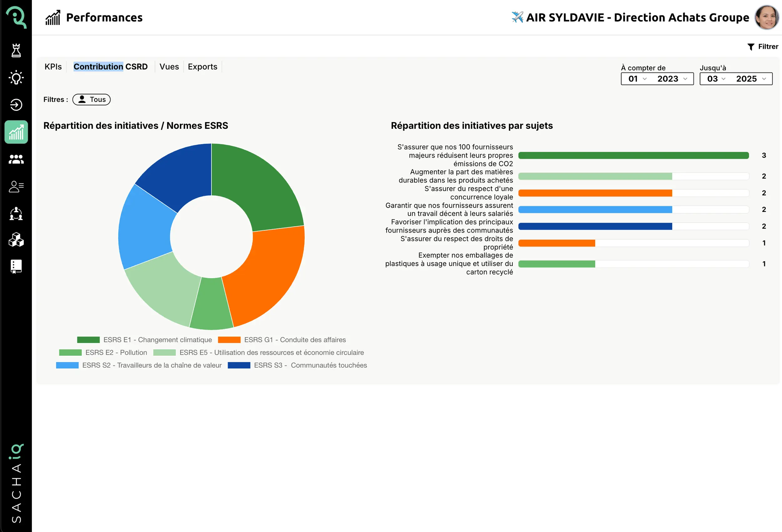Open the stacked cubes sidebar icon

tap(16, 240)
